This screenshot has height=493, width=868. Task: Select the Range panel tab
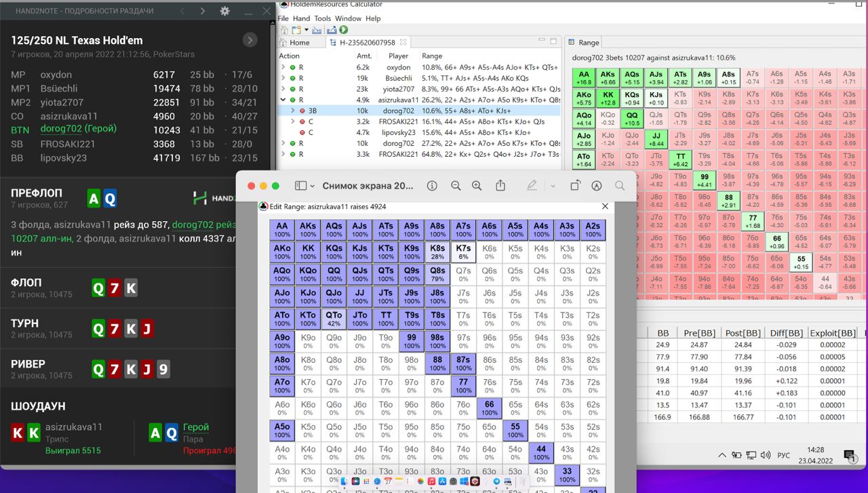coord(583,42)
